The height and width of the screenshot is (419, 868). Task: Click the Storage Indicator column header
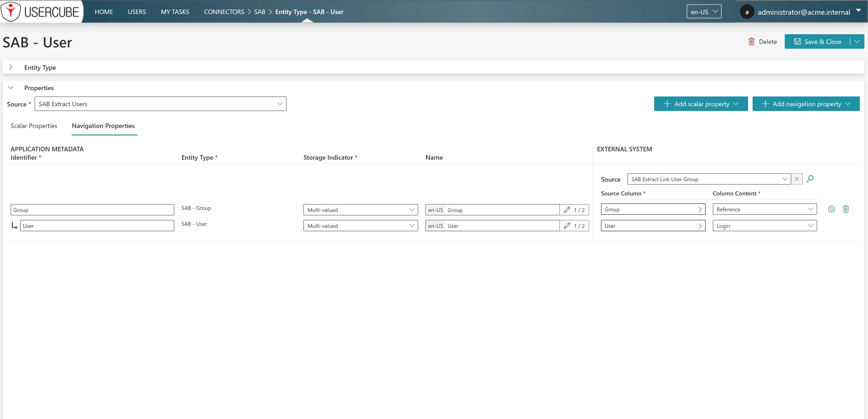(x=330, y=158)
